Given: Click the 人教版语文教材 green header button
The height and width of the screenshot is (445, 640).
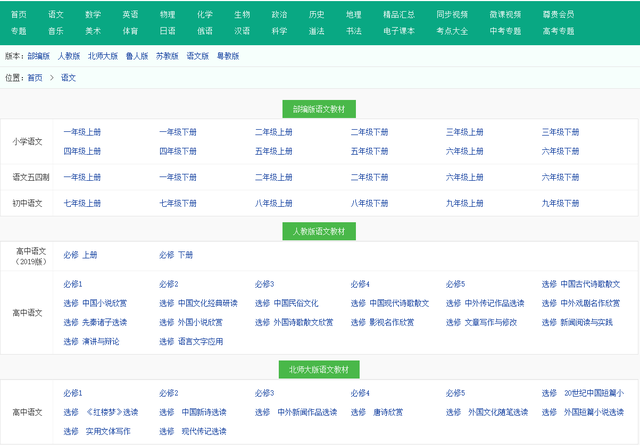Looking at the screenshot, I should tap(319, 231).
